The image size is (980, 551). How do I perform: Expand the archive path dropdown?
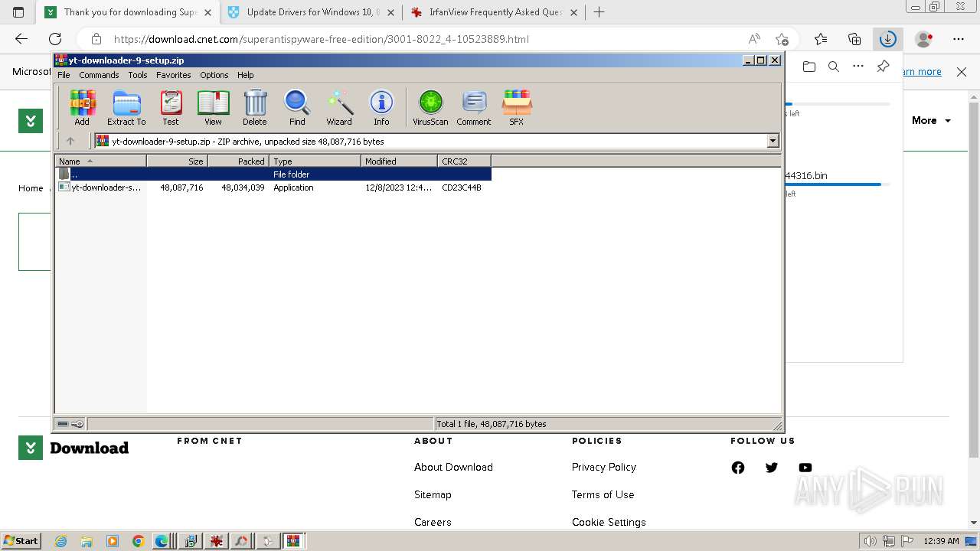pyautogui.click(x=773, y=141)
